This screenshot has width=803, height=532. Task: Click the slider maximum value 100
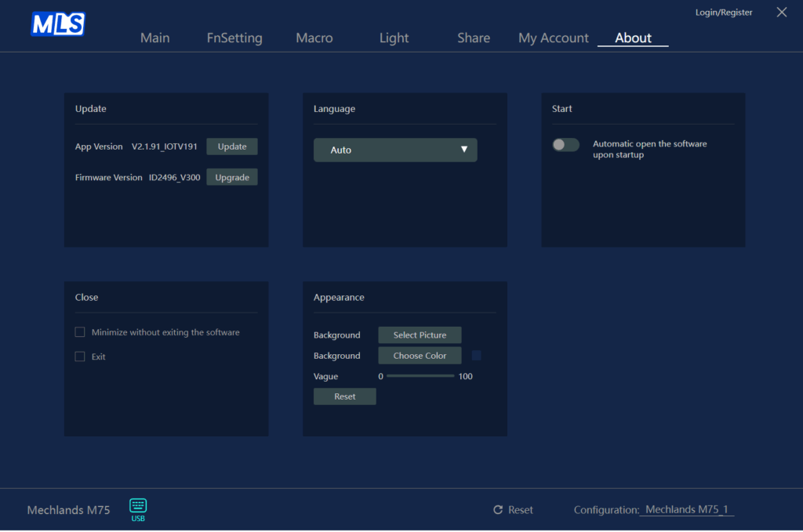pyautogui.click(x=466, y=377)
